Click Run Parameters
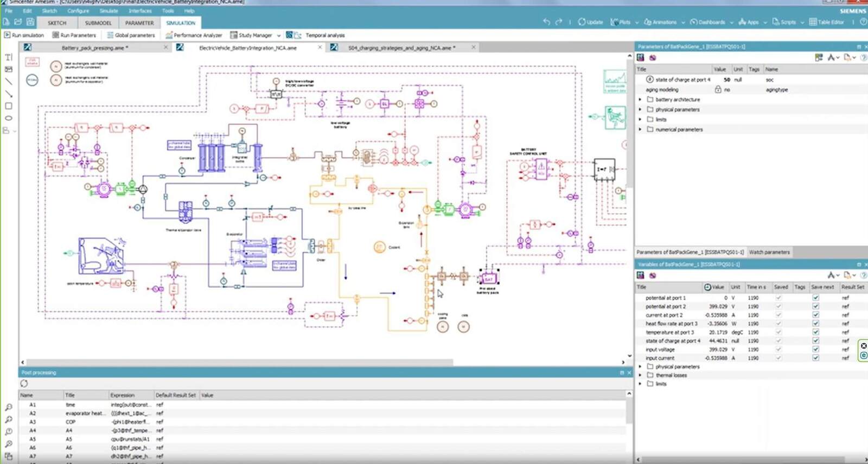Image resolution: width=868 pixels, height=464 pixels. (x=74, y=35)
